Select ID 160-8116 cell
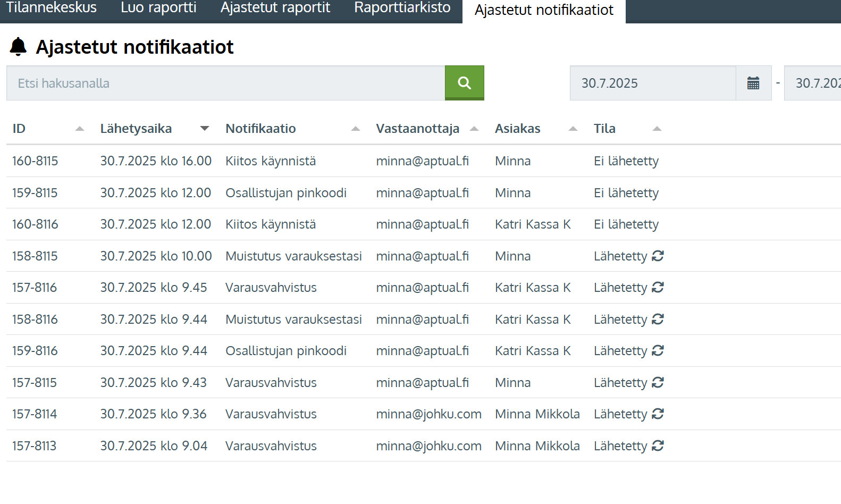This screenshot has height=504, width=841. (x=35, y=224)
